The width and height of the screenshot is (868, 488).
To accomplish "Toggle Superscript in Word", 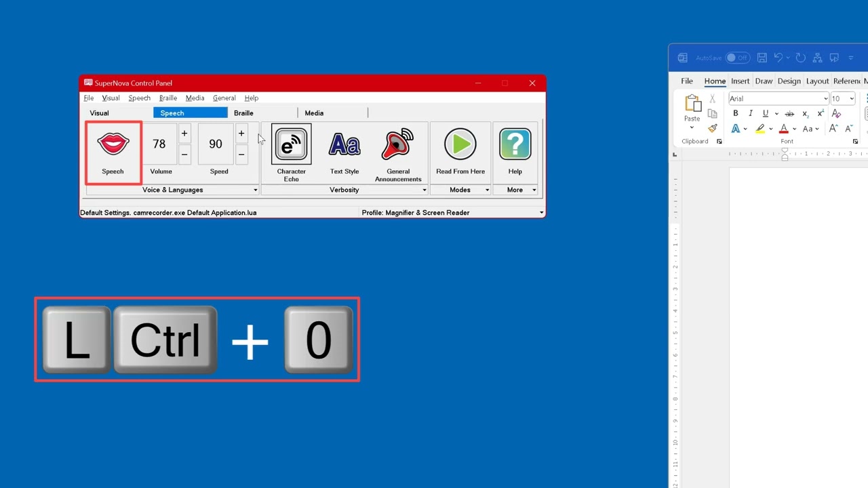I will click(x=821, y=114).
